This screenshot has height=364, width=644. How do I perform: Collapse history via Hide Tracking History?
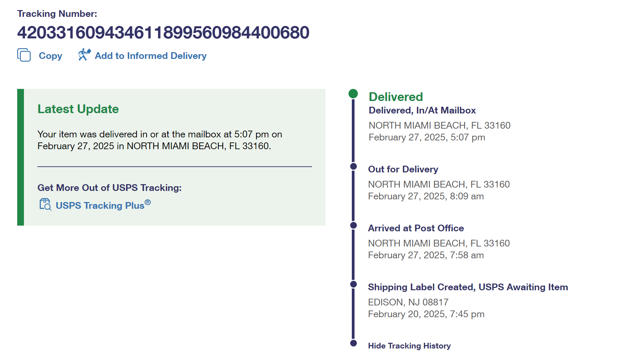click(x=409, y=346)
